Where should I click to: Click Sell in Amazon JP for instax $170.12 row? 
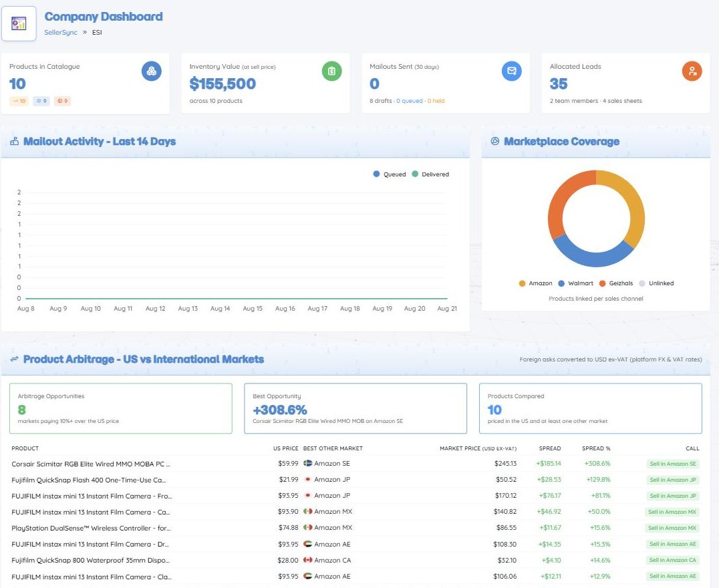point(673,496)
